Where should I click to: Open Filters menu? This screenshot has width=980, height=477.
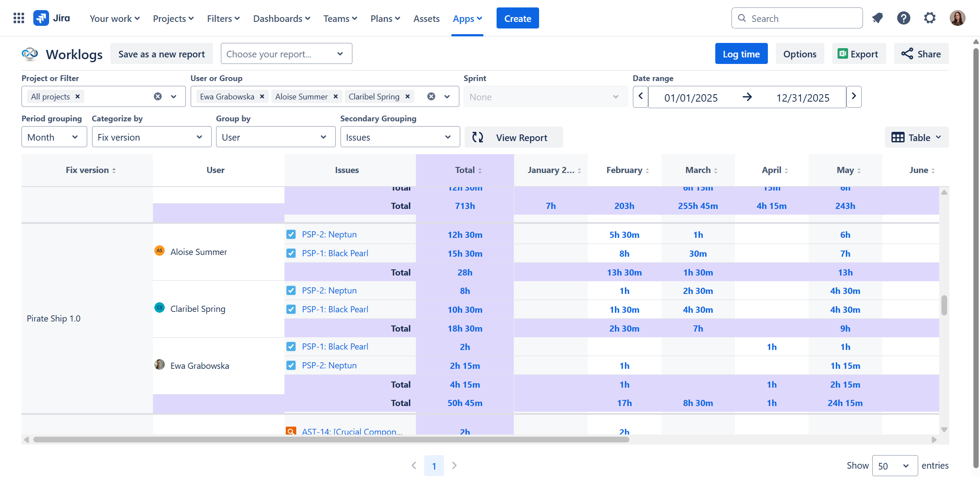(x=223, y=18)
